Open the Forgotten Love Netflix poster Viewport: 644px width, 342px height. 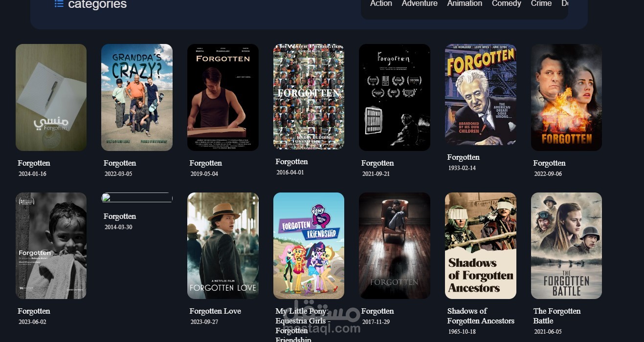click(223, 246)
